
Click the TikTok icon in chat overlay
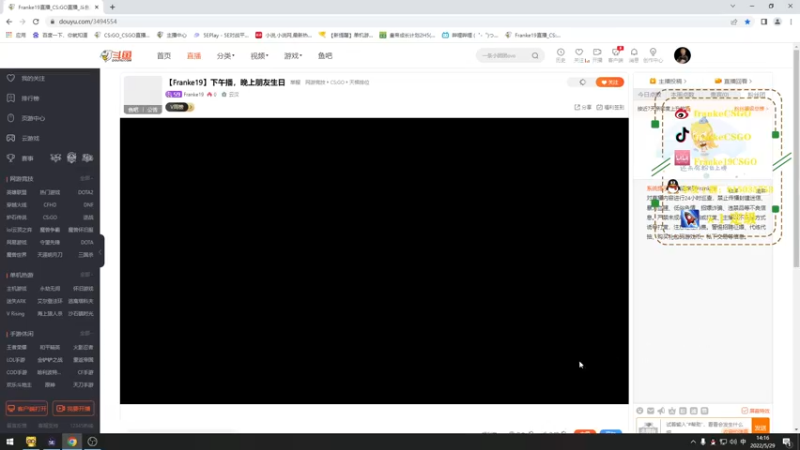pos(682,136)
